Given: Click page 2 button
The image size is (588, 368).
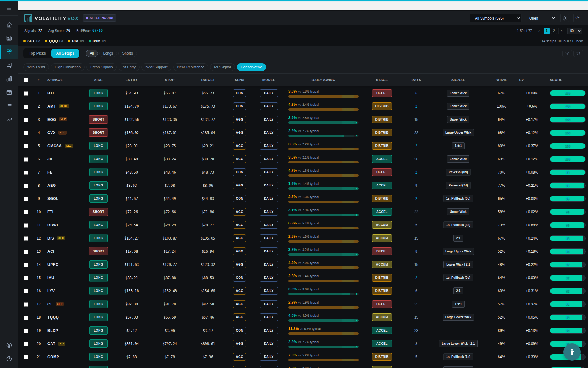Looking at the screenshot, I should pos(554,31).
